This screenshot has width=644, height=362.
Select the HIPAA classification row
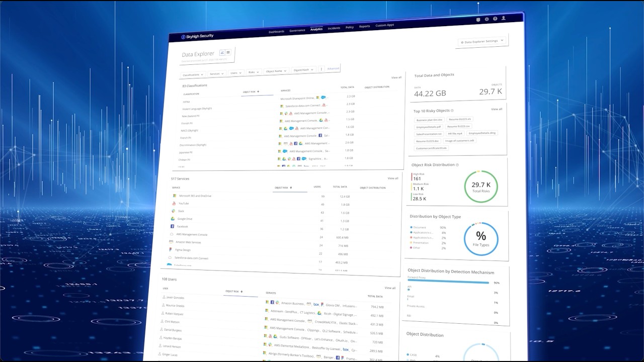(186, 102)
